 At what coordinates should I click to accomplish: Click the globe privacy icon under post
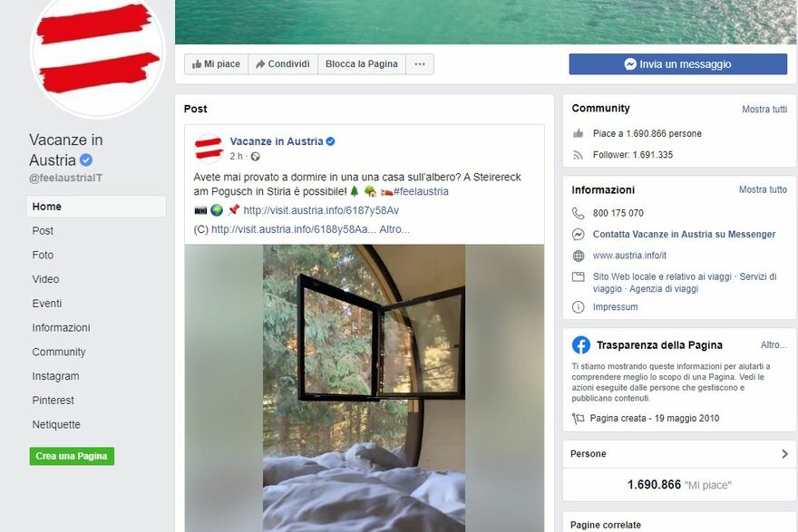click(256, 157)
